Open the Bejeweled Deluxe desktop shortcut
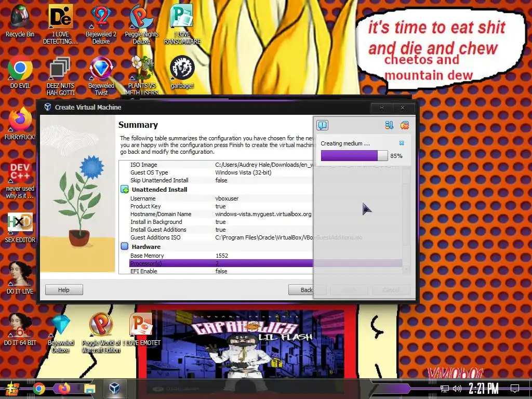The image size is (532, 399). [x=60, y=332]
